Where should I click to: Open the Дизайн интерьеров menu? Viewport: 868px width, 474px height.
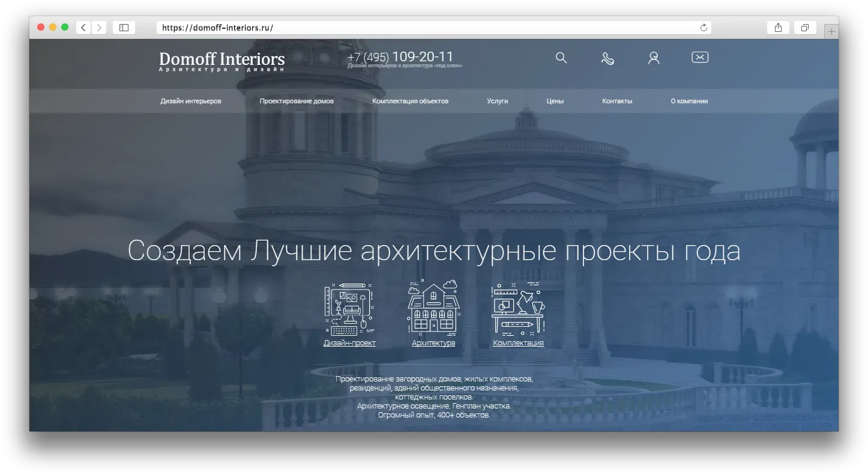pos(191,101)
